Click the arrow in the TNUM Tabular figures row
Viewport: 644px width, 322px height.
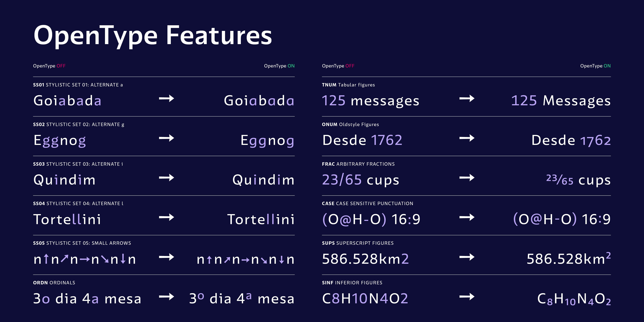467,99
